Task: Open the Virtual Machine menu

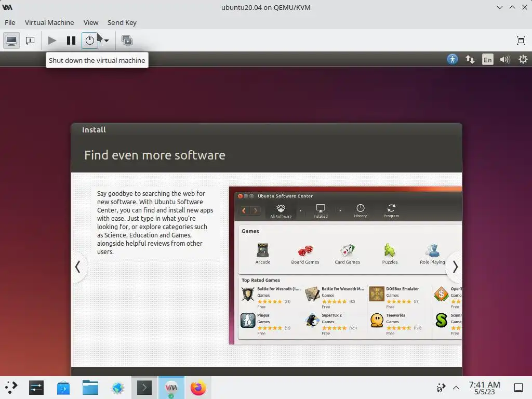Action: tap(49, 22)
